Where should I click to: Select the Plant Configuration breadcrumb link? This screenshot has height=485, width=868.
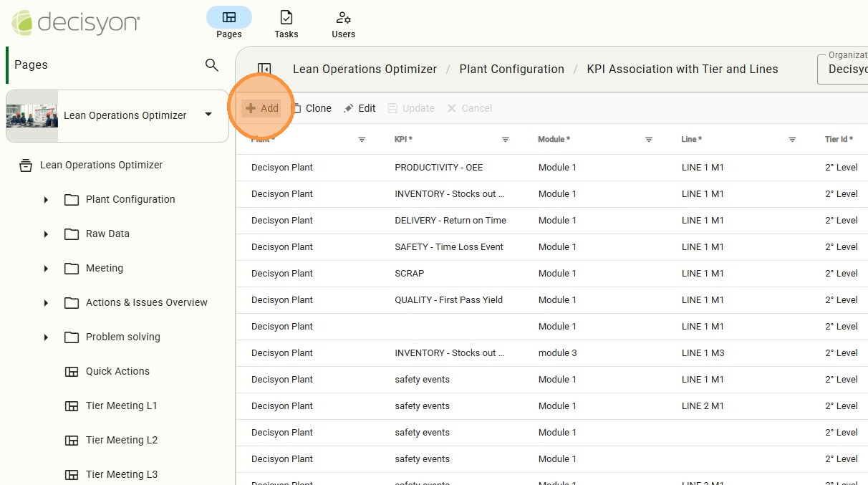coord(511,69)
